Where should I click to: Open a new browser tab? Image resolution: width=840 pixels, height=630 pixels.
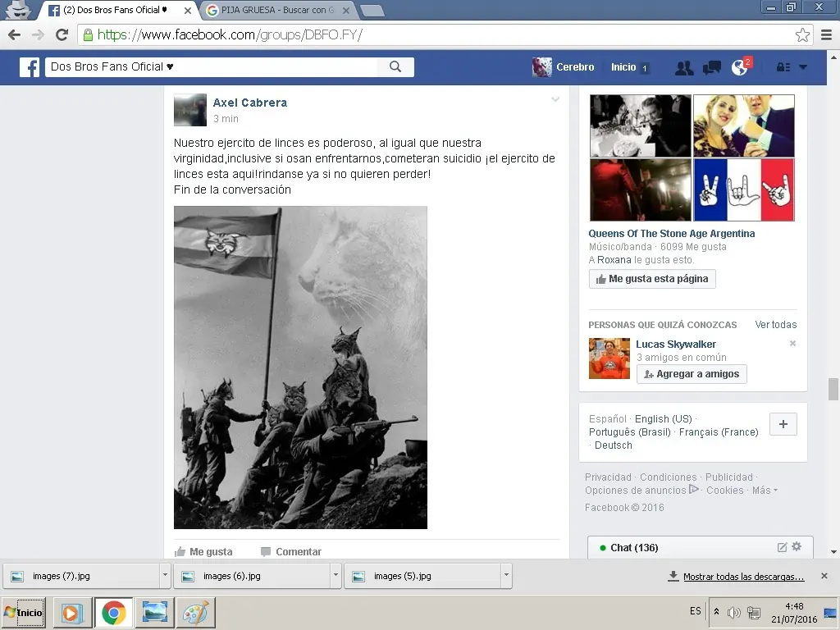pyautogui.click(x=372, y=11)
